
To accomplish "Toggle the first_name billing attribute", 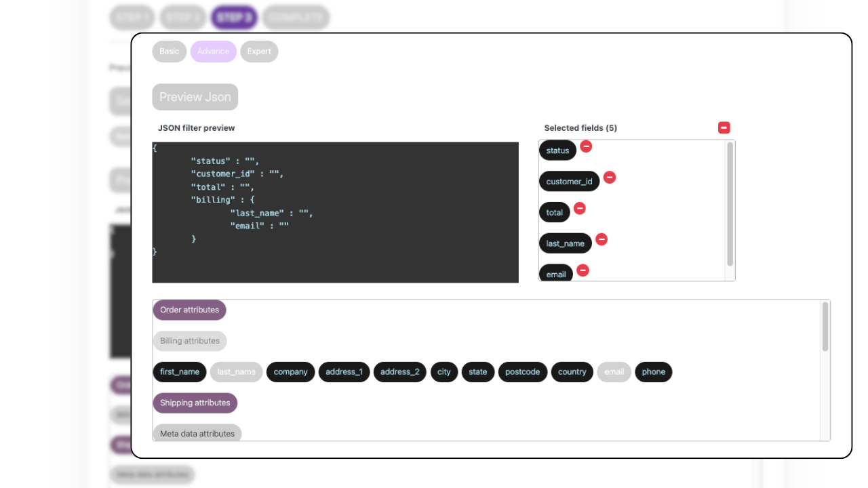I will tap(179, 371).
